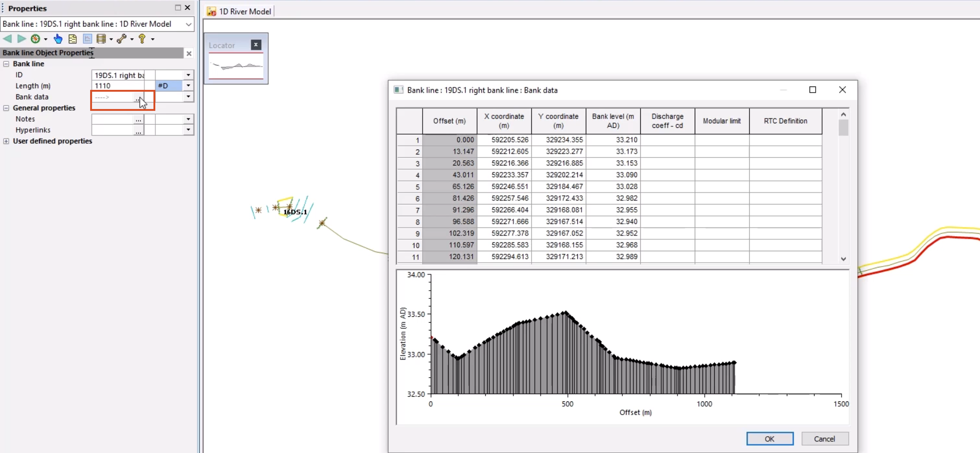980x453 pixels.
Task: Open flag dropdown on Notes row
Action: point(188,119)
